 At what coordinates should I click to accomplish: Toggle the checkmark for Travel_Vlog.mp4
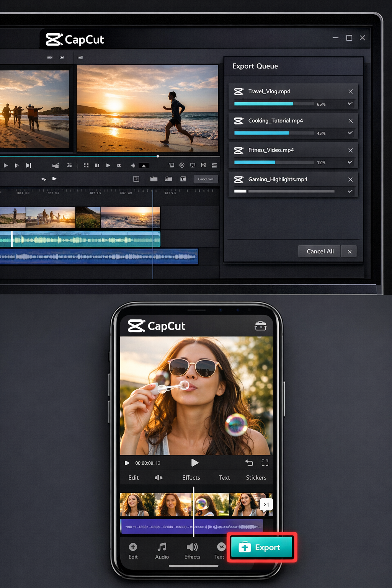tap(350, 104)
